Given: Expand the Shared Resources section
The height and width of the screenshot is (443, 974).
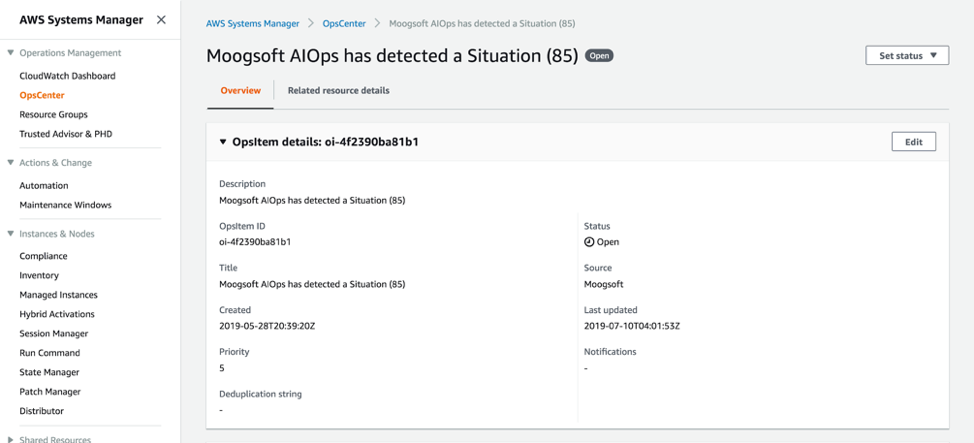Looking at the screenshot, I should point(11,439).
